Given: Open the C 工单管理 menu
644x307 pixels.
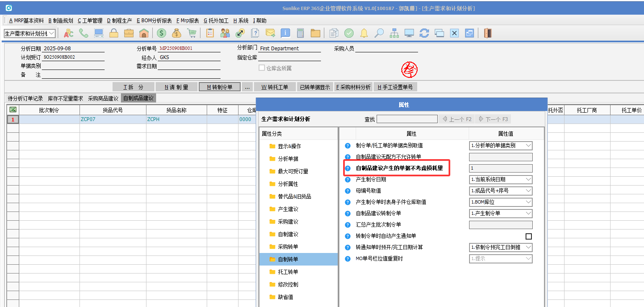Looking at the screenshot, I should [90, 21].
